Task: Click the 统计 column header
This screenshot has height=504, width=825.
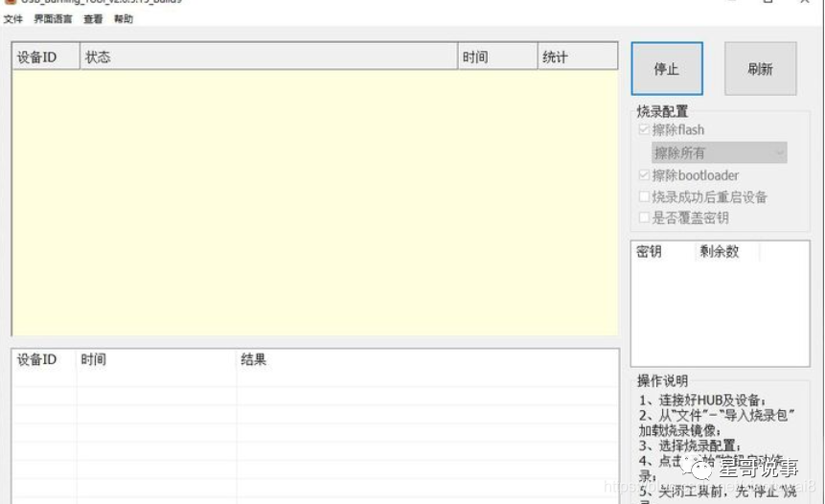Action: [577, 57]
